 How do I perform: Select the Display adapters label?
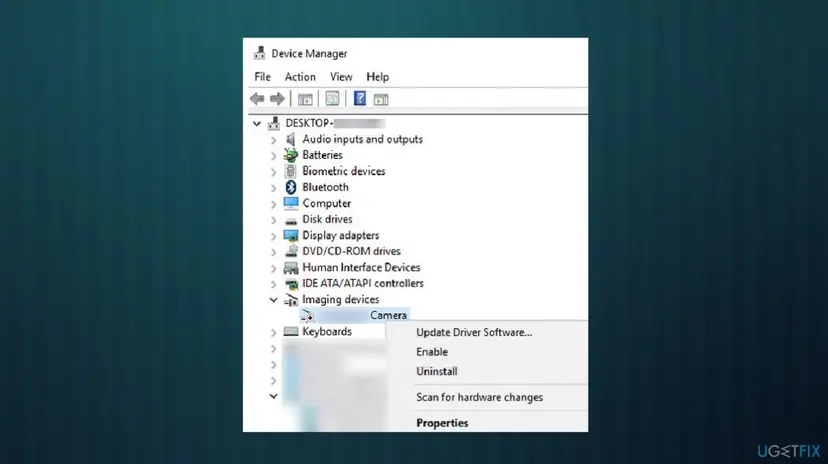click(341, 235)
